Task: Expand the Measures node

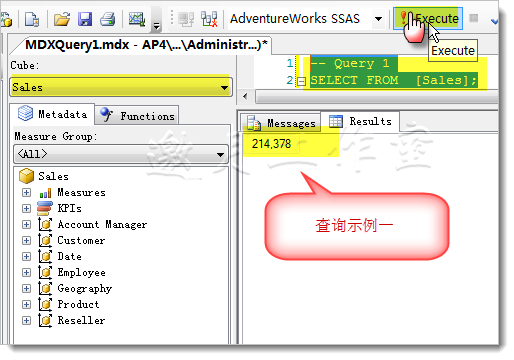Action: pos(26,192)
